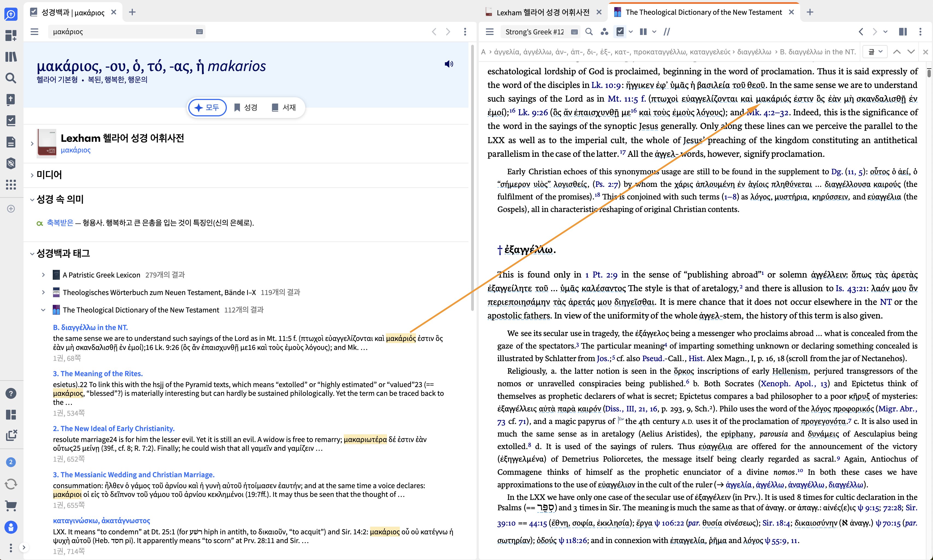
Task: Add a new tab in the right panel
Action: pos(810,12)
